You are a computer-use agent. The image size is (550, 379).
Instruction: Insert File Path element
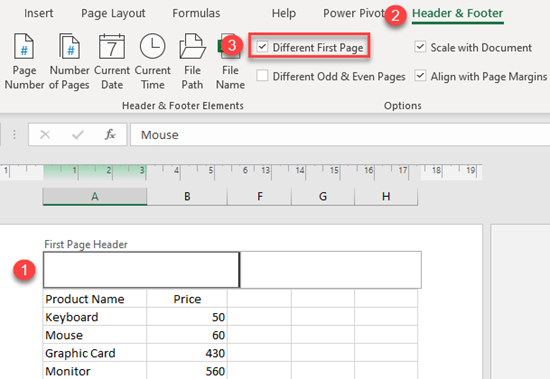[192, 61]
